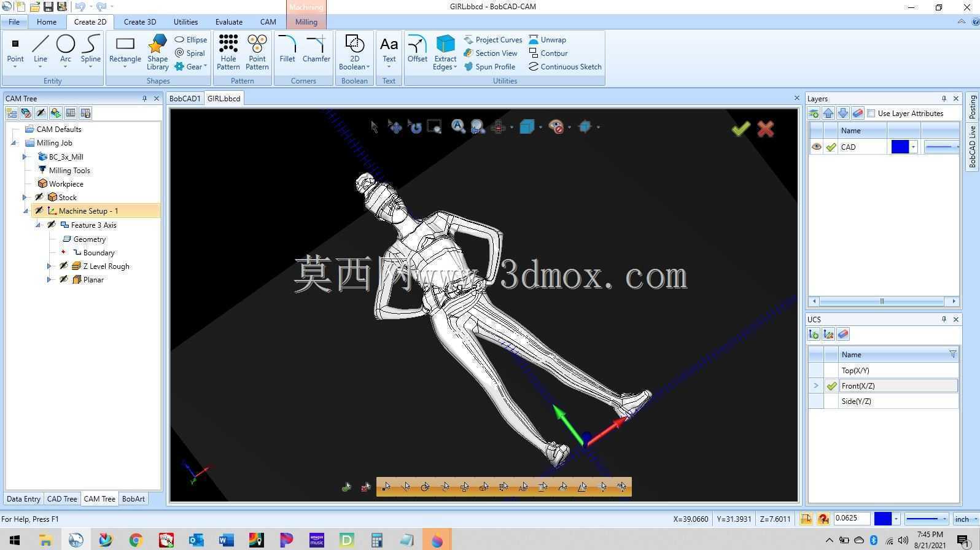
Task: Collapse the Milling Job tree node
Action: (14, 143)
